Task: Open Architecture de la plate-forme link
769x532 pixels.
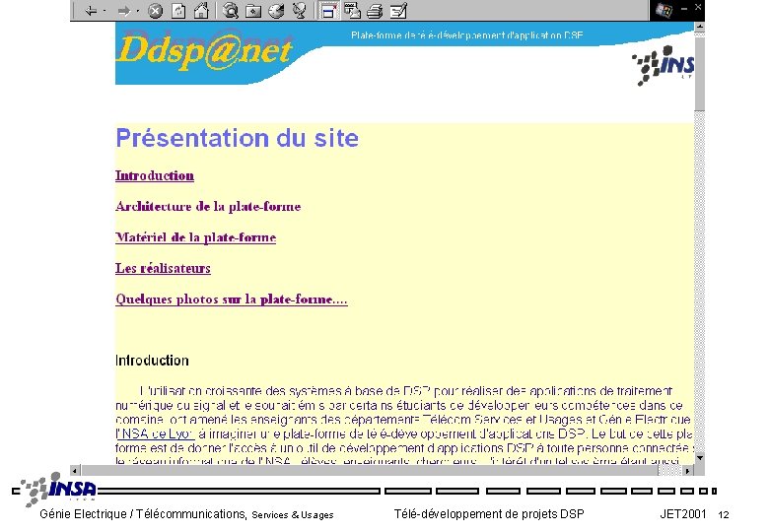Action: point(208,206)
